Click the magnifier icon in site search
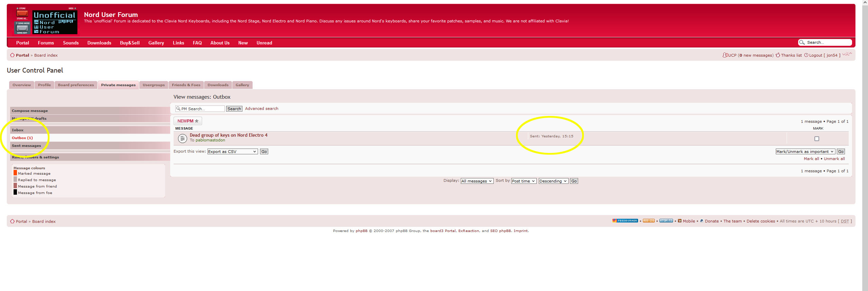The width and height of the screenshot is (868, 291). click(x=802, y=42)
